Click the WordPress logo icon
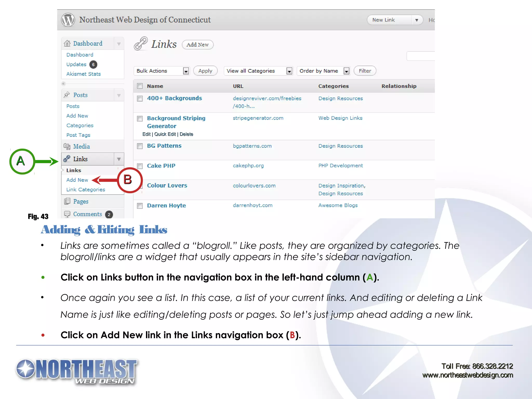Viewport: 532px width, 399px height. tap(68, 20)
